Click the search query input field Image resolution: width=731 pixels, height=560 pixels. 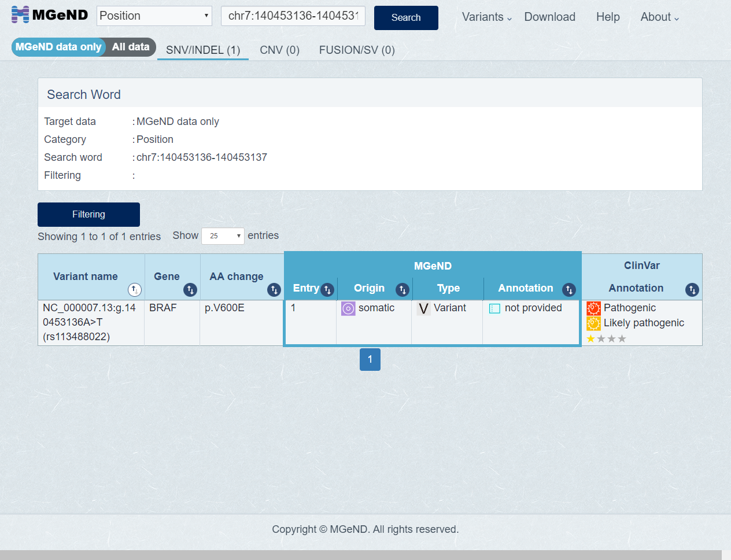pos(293,16)
